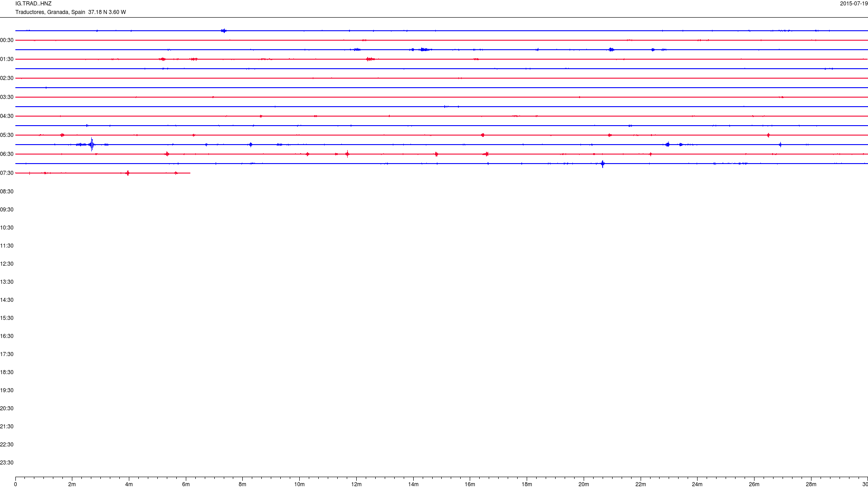Viewport: 868px width, 488px height.
Task: Click the 28m tick on the time axis
Action: coord(811,484)
